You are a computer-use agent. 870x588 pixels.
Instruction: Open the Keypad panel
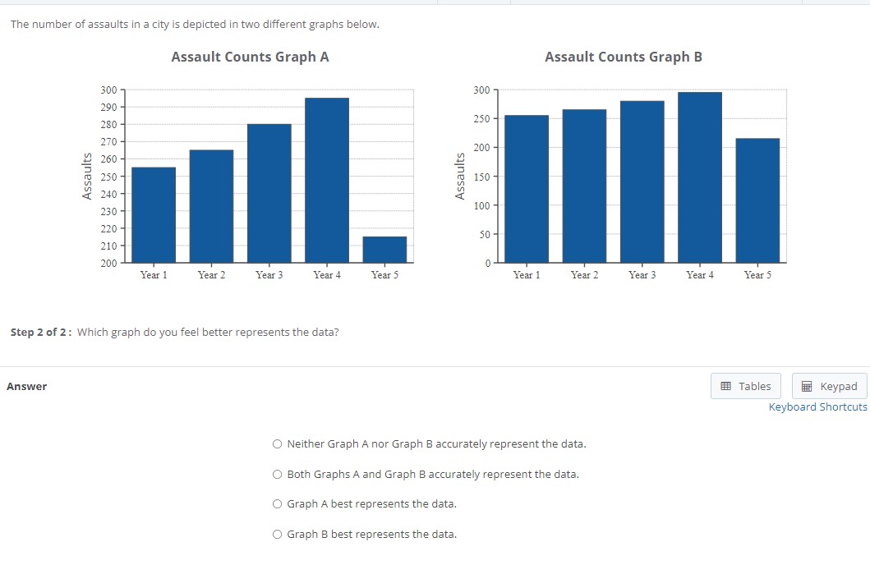coord(830,386)
